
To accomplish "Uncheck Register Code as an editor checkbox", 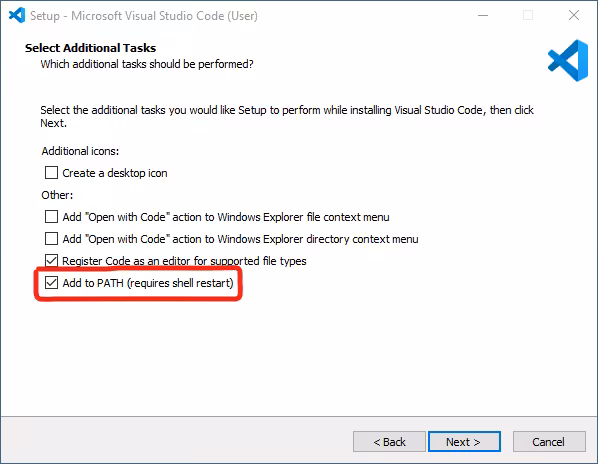I will pyautogui.click(x=51, y=261).
